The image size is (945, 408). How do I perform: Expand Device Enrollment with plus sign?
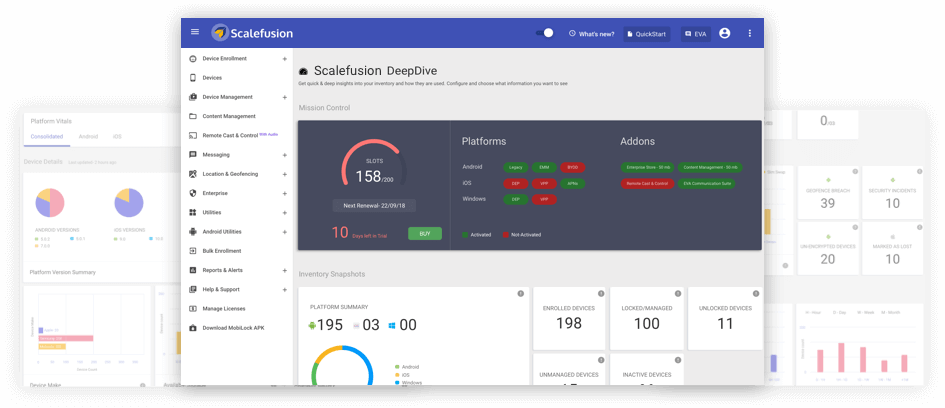(x=284, y=59)
